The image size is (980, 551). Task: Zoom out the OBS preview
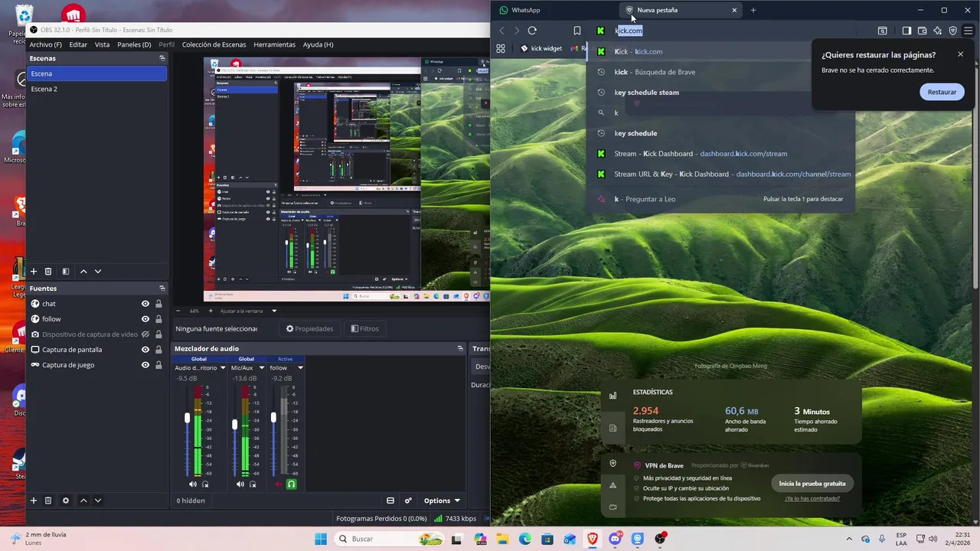178,311
